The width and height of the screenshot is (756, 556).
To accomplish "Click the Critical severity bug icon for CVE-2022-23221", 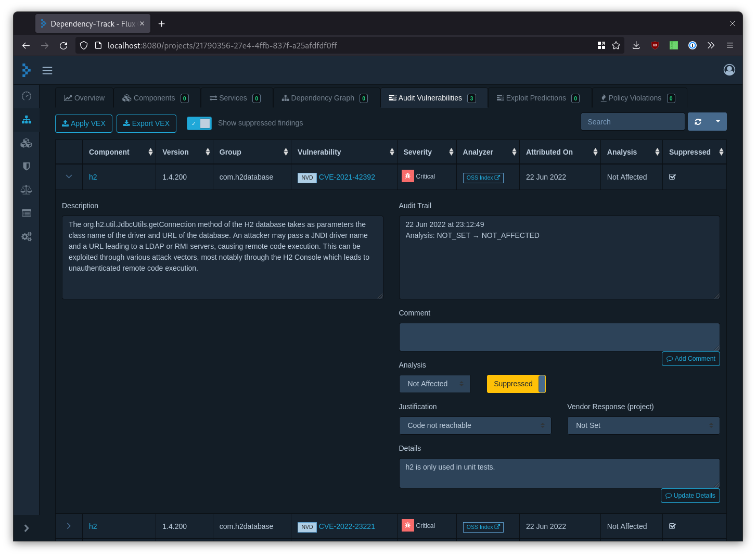I will [408, 526].
